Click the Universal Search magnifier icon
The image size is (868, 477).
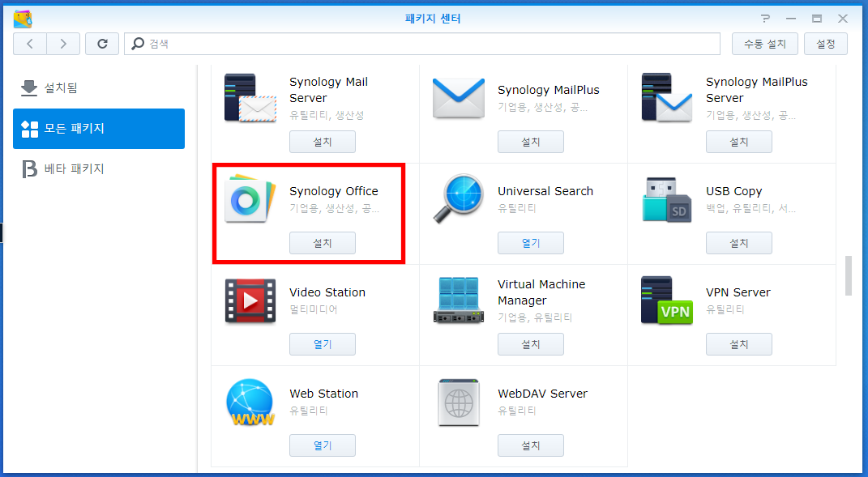pos(459,199)
